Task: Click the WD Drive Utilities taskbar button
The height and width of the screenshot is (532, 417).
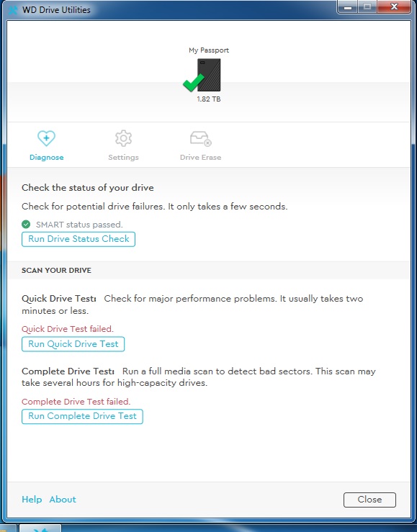Action: pos(40,528)
